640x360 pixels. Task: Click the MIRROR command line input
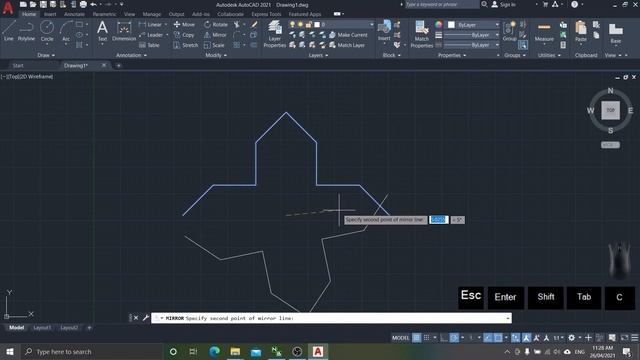(x=331, y=318)
